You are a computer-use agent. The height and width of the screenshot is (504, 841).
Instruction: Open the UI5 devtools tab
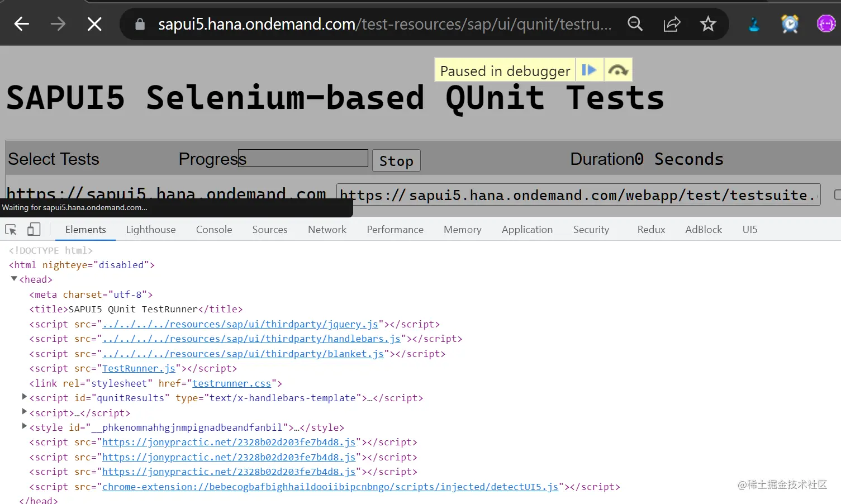750,230
